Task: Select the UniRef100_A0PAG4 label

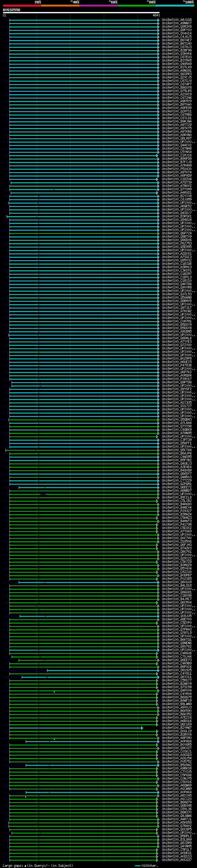Action: (x=177, y=793)
